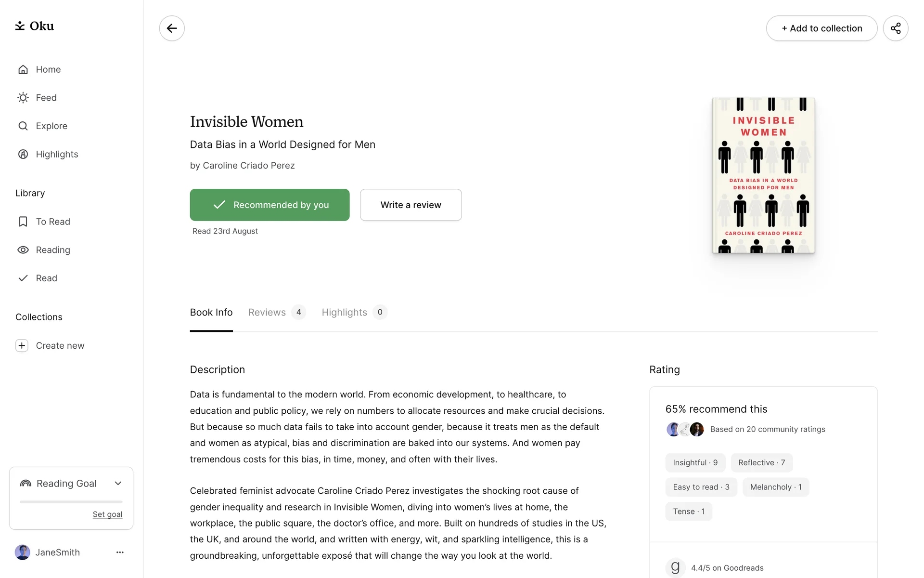Click the Highlights sidebar icon

click(23, 154)
